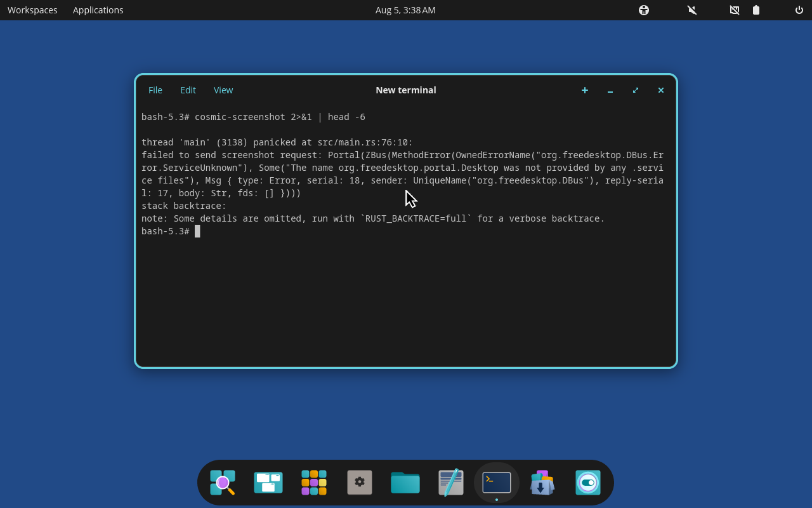
Task: Add a new terminal tab with plus icon
Action: point(585,90)
